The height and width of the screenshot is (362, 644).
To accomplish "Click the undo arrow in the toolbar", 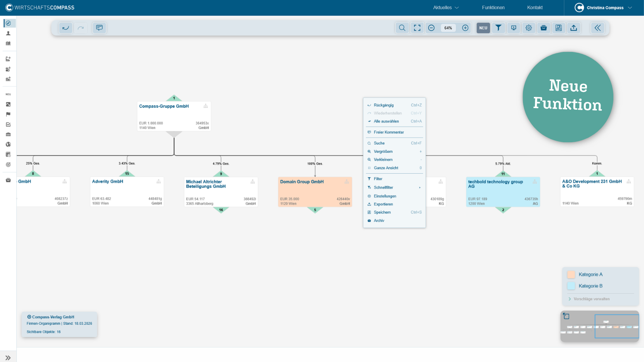I will 66,28.
